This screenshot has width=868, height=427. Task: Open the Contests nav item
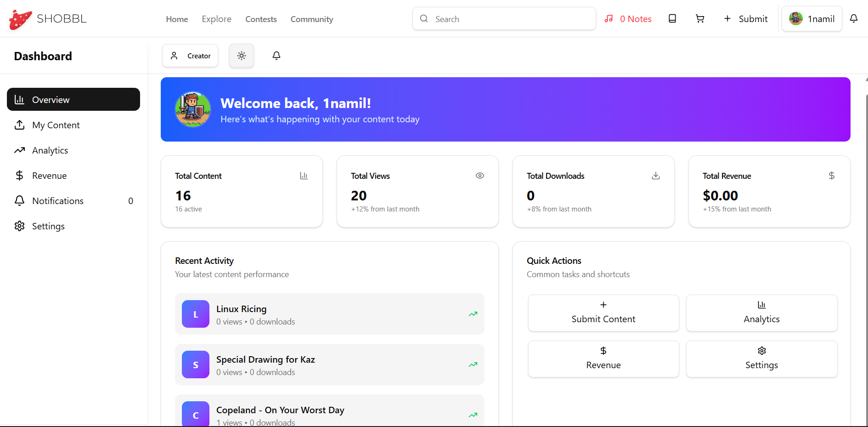tap(261, 19)
